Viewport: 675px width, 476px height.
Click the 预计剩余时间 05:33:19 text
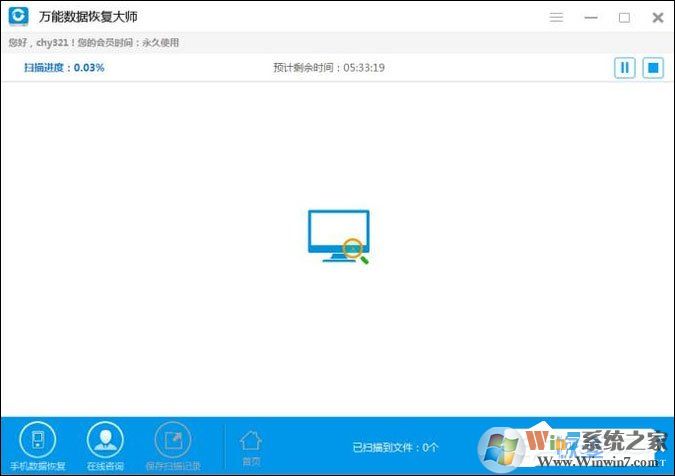pyautogui.click(x=329, y=68)
